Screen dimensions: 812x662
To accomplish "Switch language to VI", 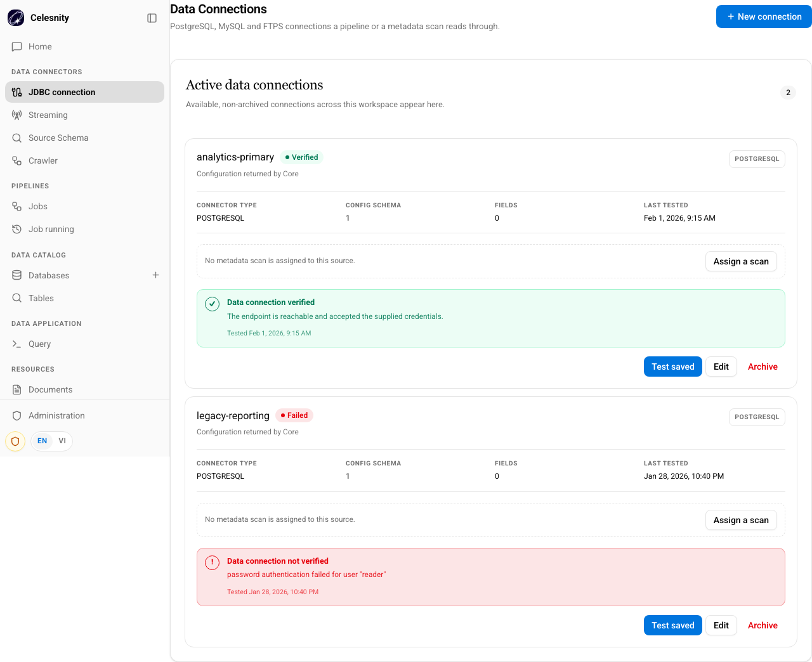I will click(x=62, y=441).
